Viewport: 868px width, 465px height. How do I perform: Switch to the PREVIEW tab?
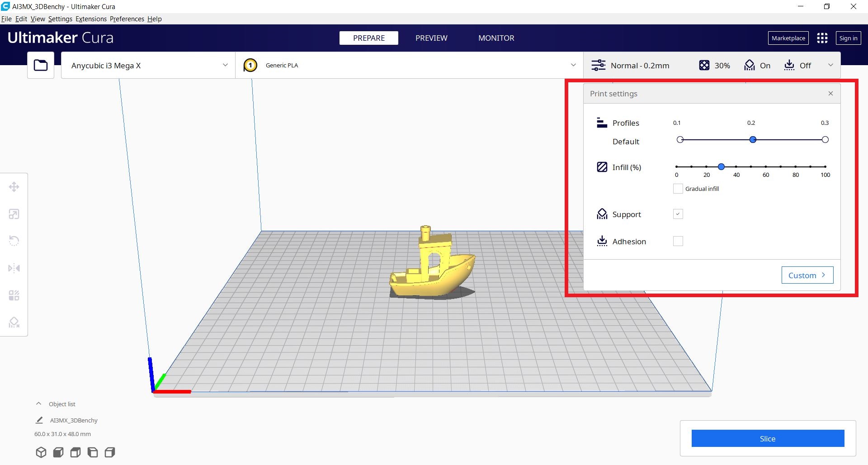point(431,38)
